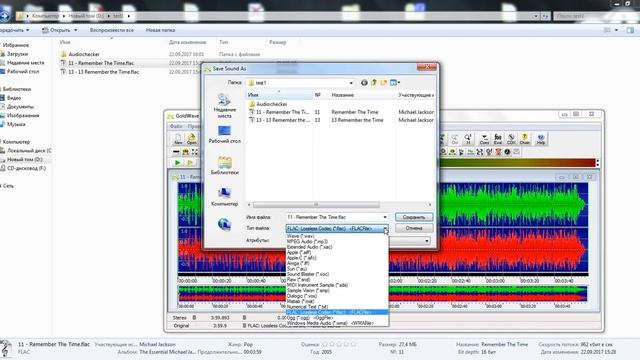
Task: Click the Chain icon in GoldWave toolbar
Action: click(525, 139)
